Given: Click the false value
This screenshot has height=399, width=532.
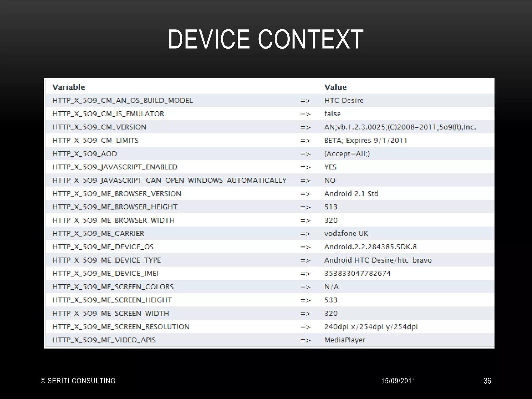Looking at the screenshot, I should (x=332, y=114).
